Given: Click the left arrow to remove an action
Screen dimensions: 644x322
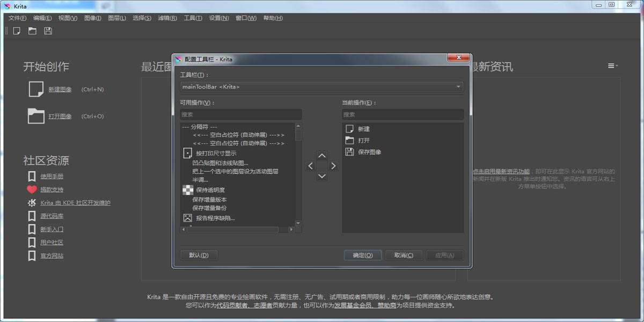Looking at the screenshot, I should point(310,166).
